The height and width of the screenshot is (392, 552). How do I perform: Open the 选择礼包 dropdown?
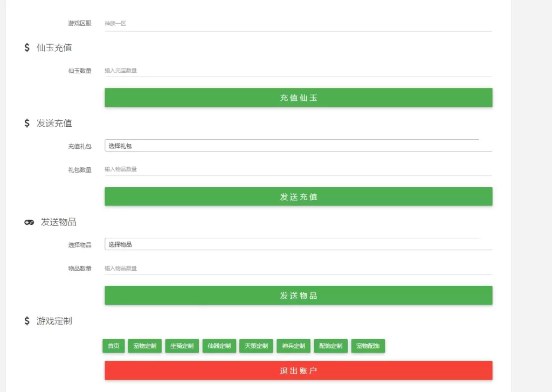click(x=298, y=146)
